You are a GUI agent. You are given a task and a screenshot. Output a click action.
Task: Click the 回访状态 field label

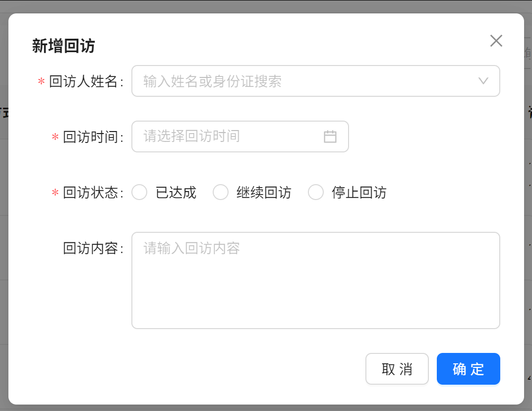coord(92,193)
